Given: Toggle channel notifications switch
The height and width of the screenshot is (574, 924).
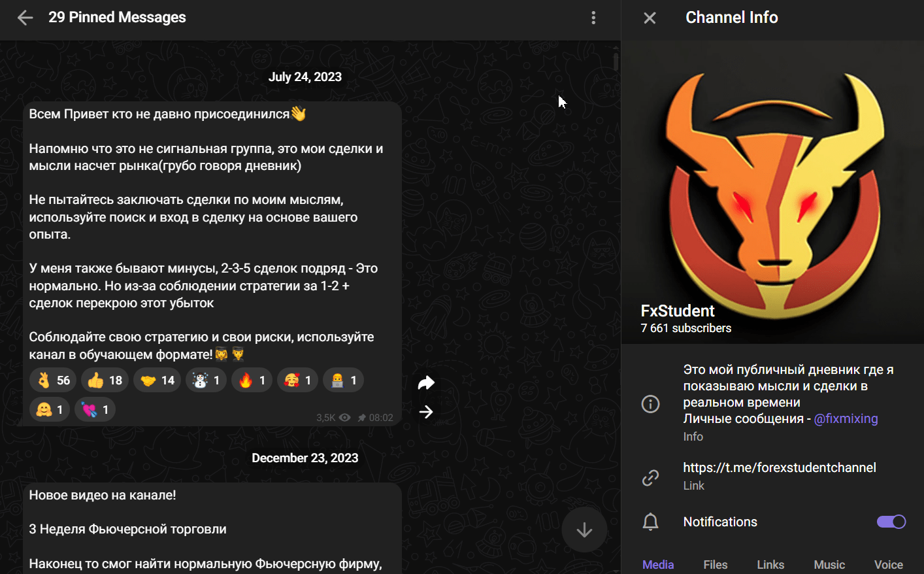Looking at the screenshot, I should pyautogui.click(x=891, y=522).
